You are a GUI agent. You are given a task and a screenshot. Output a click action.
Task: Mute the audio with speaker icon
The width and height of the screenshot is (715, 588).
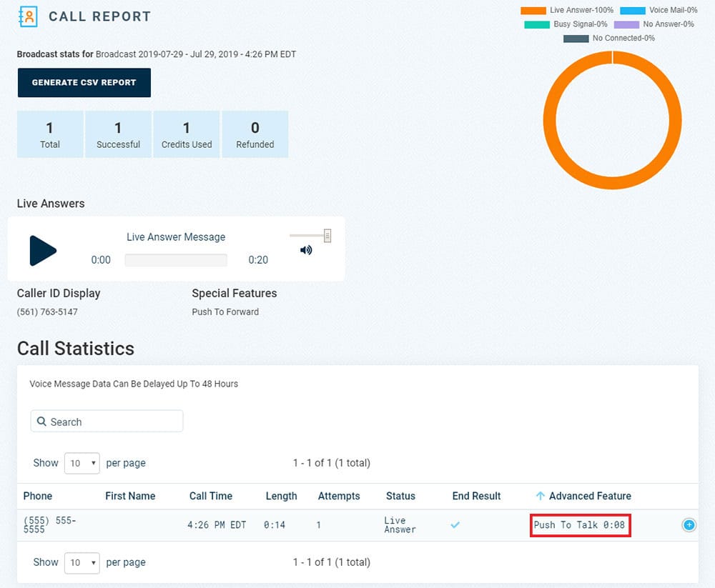306,250
